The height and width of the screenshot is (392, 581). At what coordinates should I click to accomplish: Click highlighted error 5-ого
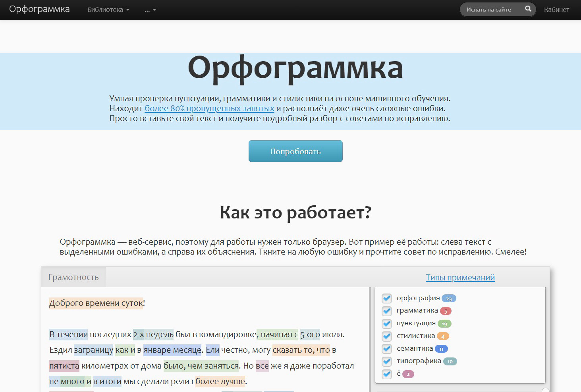pos(310,334)
